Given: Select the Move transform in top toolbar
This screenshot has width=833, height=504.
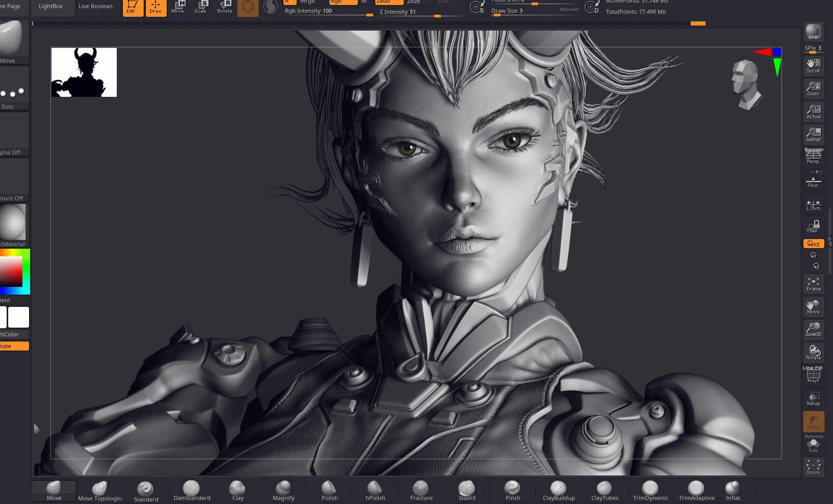Looking at the screenshot, I should pyautogui.click(x=178, y=7).
